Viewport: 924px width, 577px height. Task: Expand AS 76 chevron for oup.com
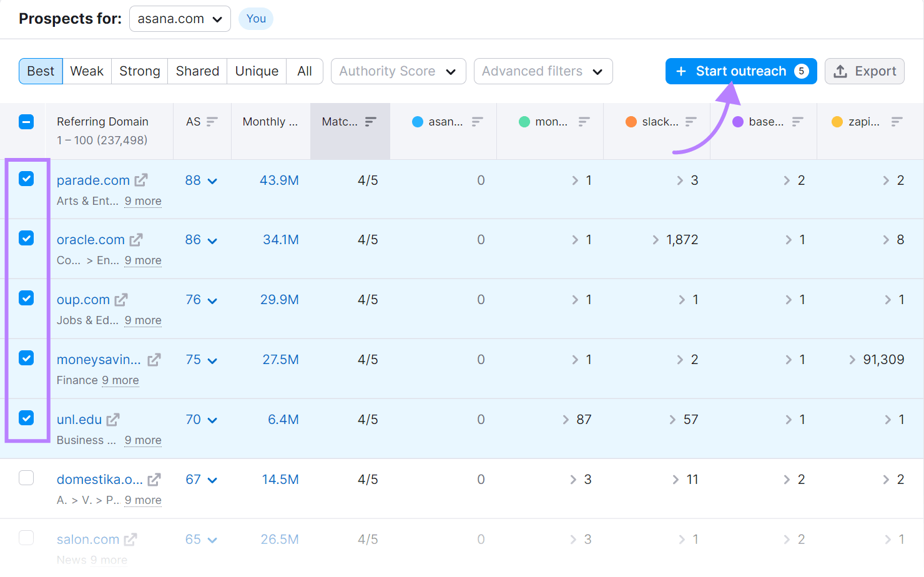[x=212, y=301]
